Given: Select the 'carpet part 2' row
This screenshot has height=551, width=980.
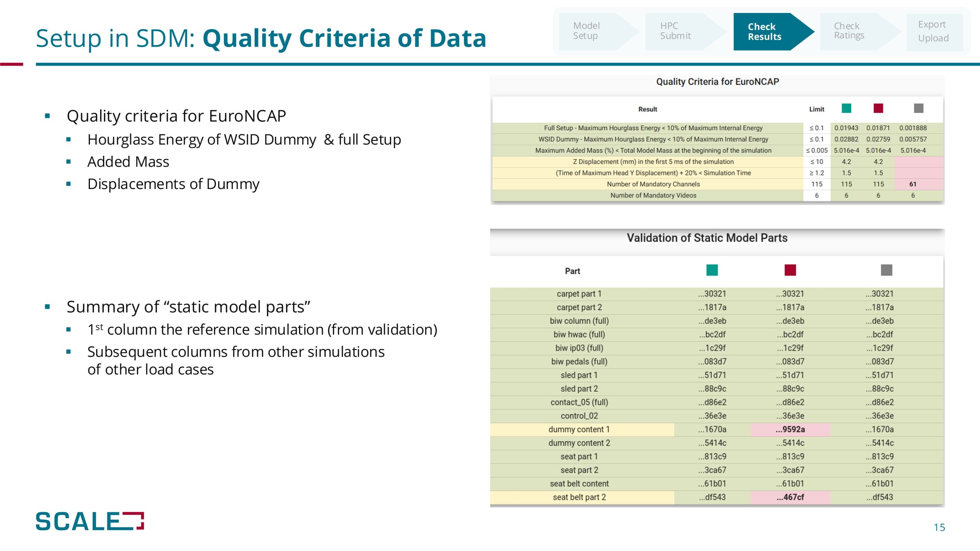Looking at the screenshot, I should click(717, 307).
